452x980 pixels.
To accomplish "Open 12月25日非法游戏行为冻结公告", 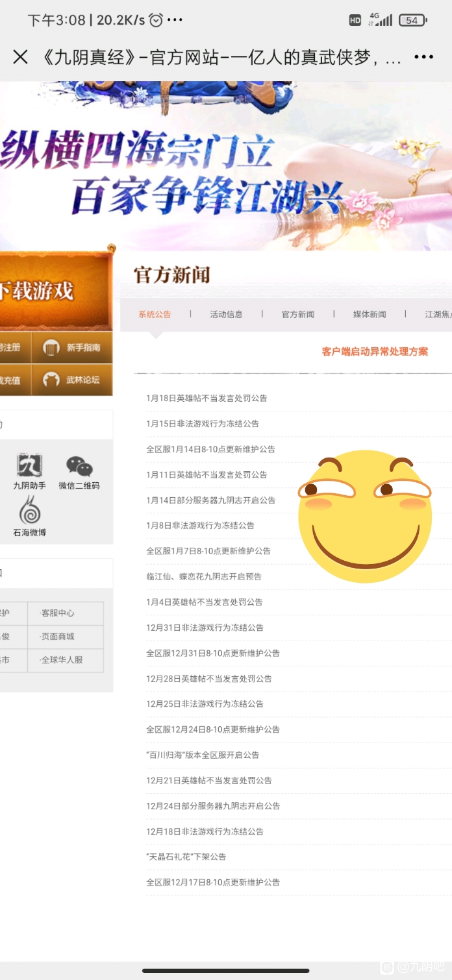I will (x=205, y=704).
